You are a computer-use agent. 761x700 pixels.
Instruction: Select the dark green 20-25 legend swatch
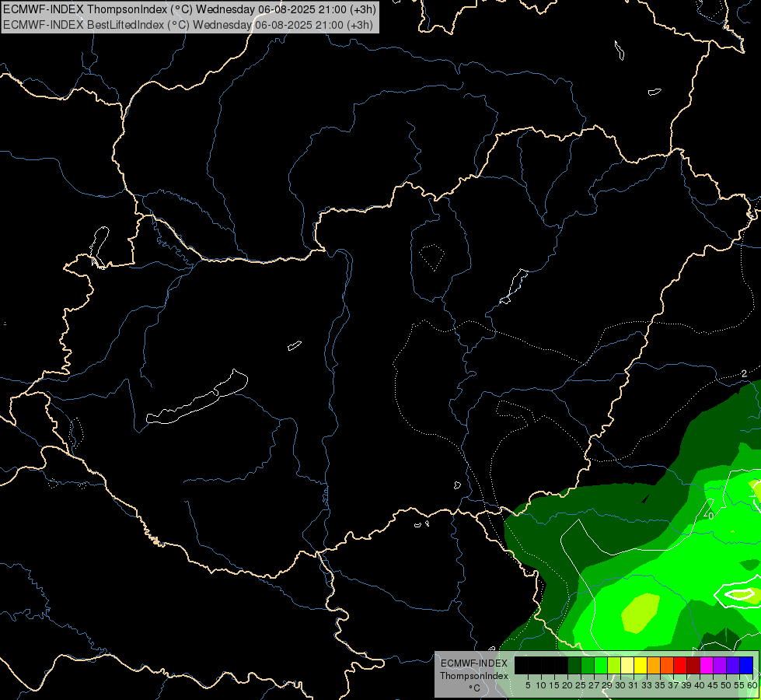pyautogui.click(x=574, y=665)
